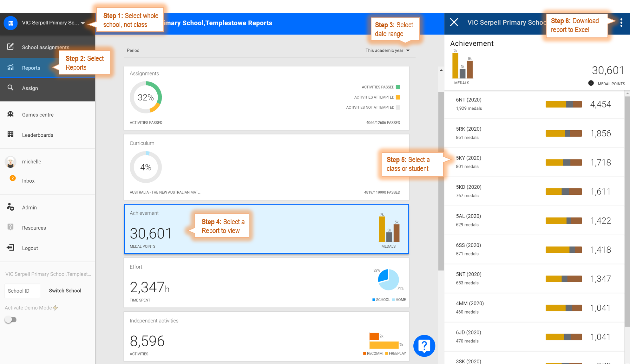
Task: Click the School/Home pie chart
Action: (x=388, y=279)
